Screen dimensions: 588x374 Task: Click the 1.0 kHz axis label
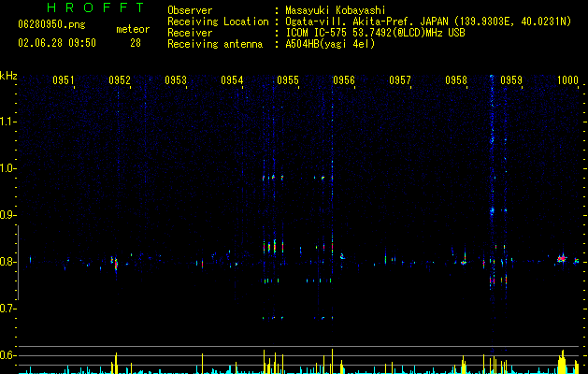click(7, 168)
